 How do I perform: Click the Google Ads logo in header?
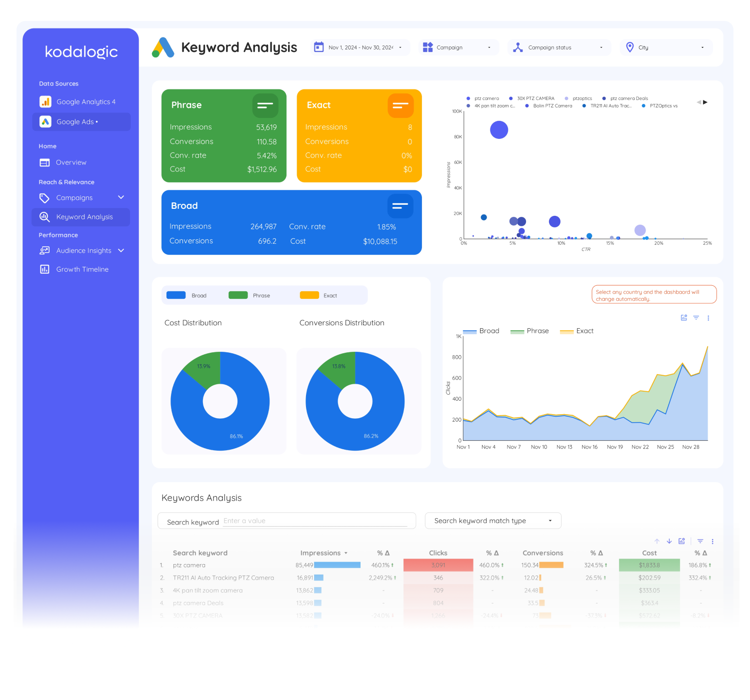[163, 47]
